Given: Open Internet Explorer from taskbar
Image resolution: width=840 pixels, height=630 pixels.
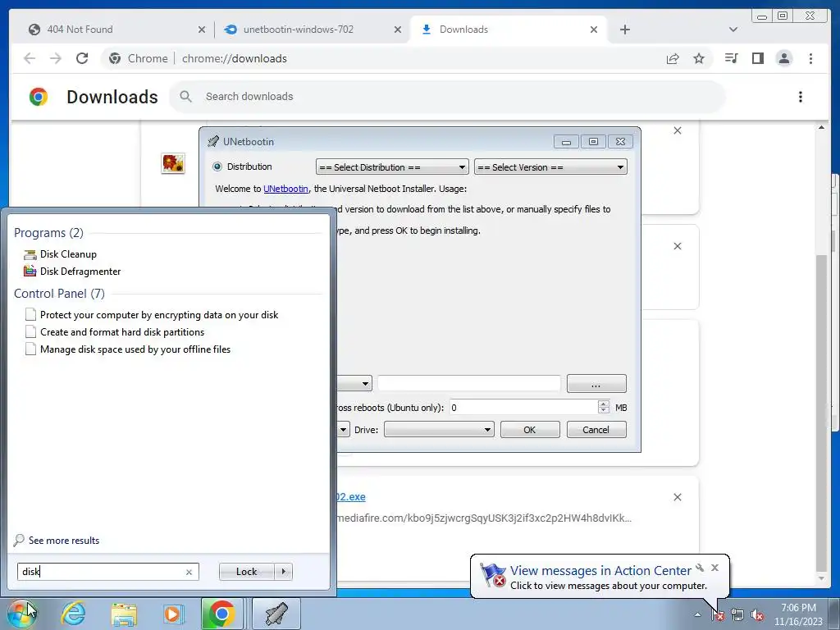Looking at the screenshot, I should 73,614.
